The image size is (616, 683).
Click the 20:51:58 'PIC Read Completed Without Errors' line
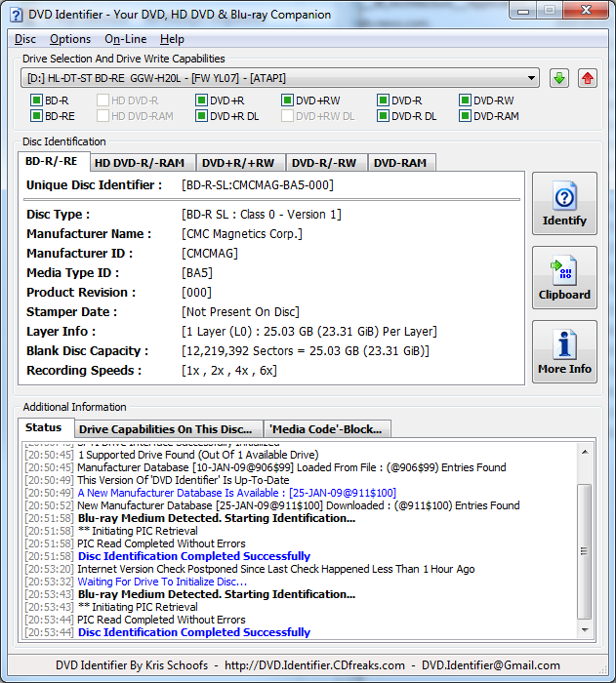tap(161, 543)
